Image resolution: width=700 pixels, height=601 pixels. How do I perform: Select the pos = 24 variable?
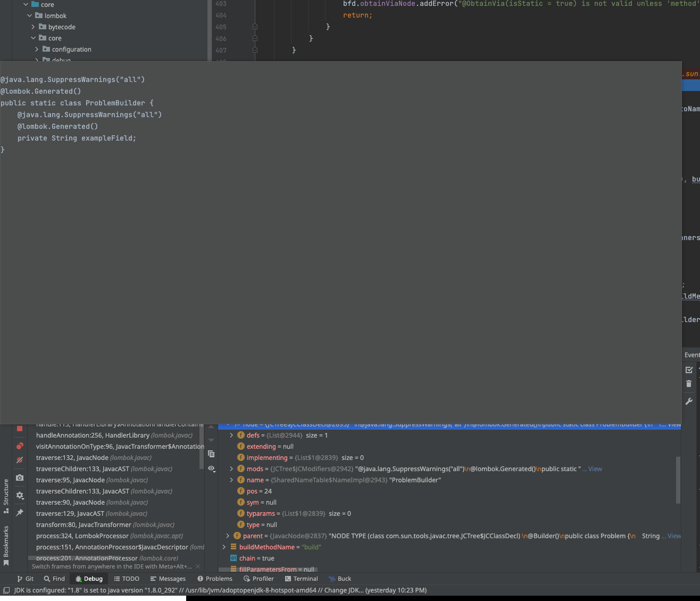click(254, 491)
